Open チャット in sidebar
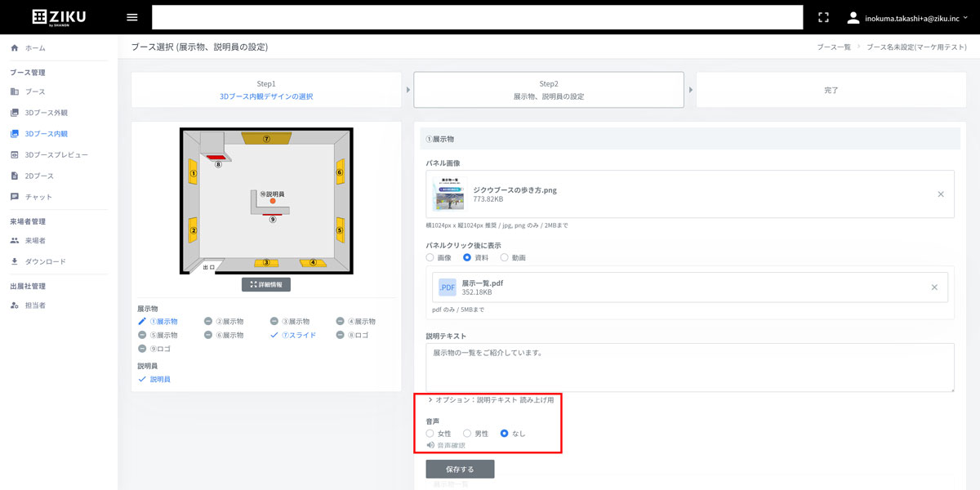The width and height of the screenshot is (980, 490). (38, 197)
